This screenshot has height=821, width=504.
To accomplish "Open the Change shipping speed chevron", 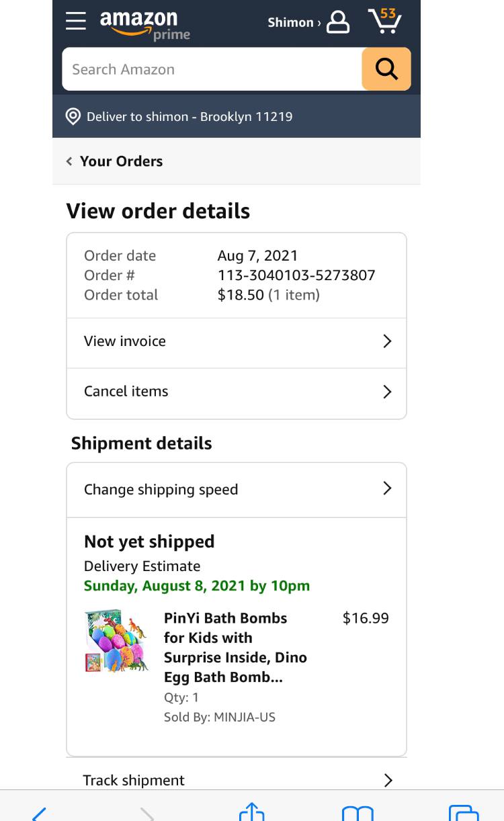I will pos(387,488).
